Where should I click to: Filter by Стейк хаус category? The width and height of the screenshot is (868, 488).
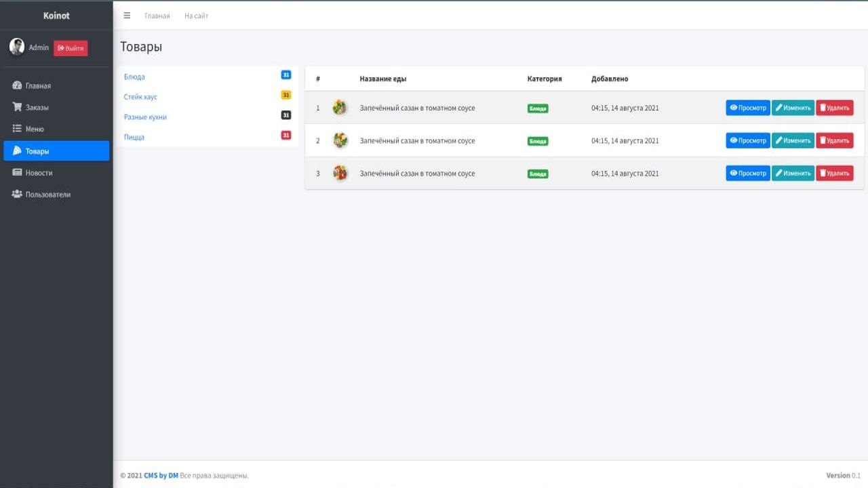[140, 97]
